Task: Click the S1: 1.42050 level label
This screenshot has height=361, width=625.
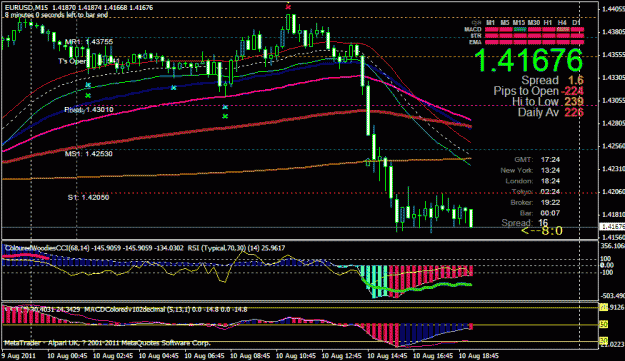Action: pyautogui.click(x=88, y=197)
